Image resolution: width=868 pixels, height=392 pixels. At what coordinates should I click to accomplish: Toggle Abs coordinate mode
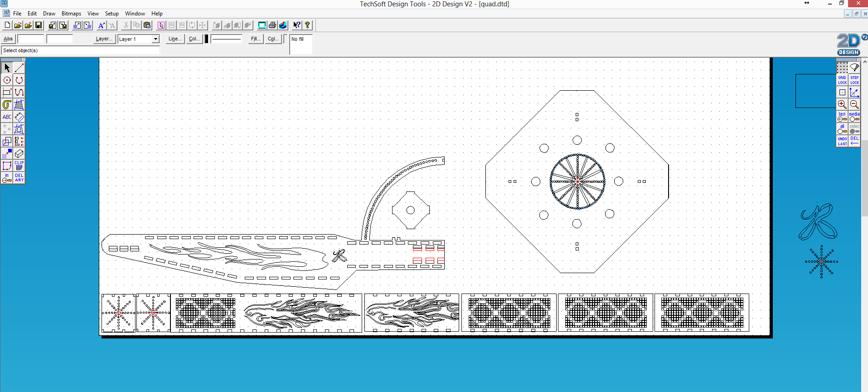(8, 39)
